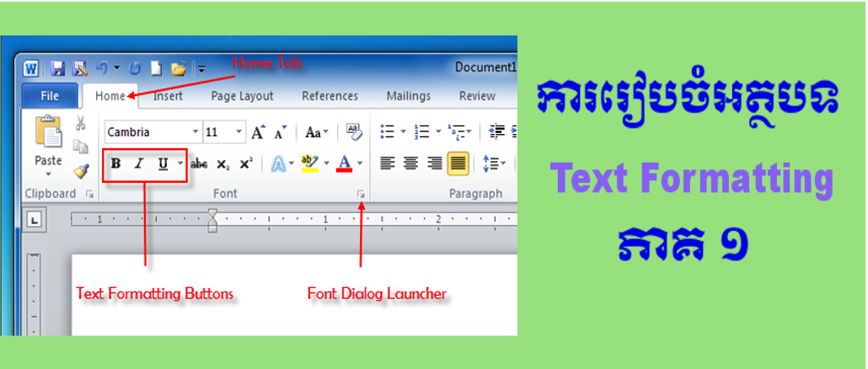Click the Paste clipboard icon
Screen dimensions: 868x369
[x=49, y=131]
